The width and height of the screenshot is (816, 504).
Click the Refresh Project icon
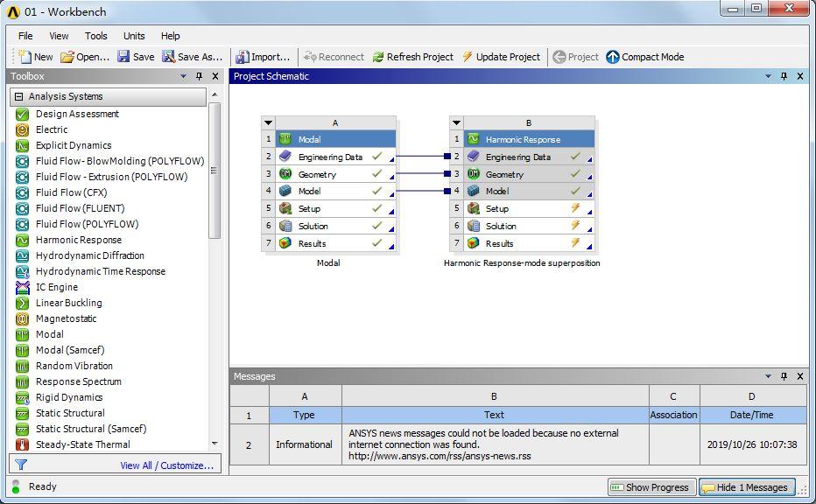[x=378, y=57]
